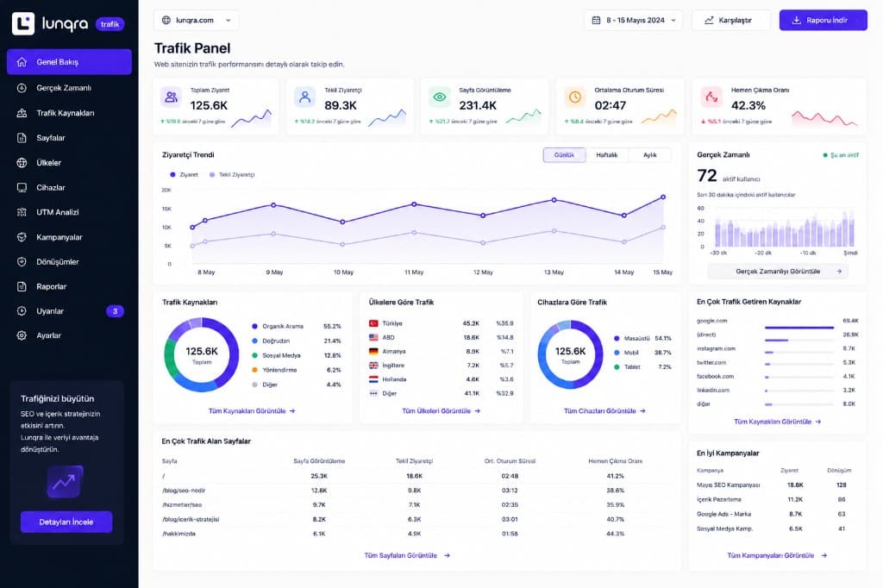883x588 pixels.
Task: Click the Tekil Ziyaretçi person icon
Action: tap(304, 97)
